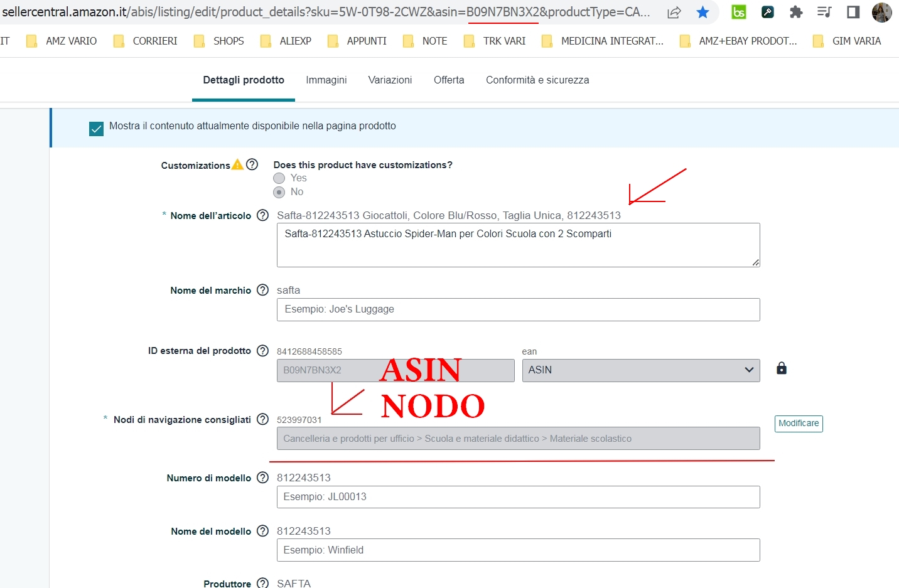Open the CORRIERI bookmark folder
The width and height of the screenshot is (899, 588).
146,41
